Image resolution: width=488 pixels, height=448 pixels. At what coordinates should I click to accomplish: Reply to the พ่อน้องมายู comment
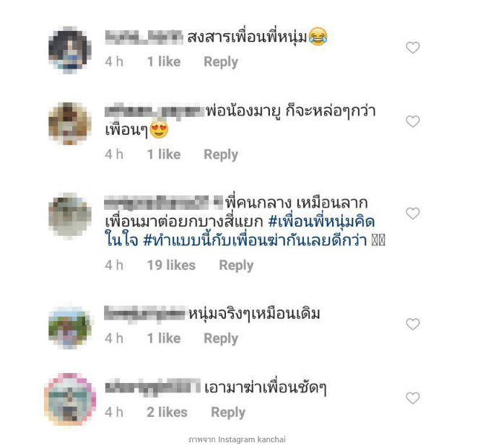(x=221, y=154)
